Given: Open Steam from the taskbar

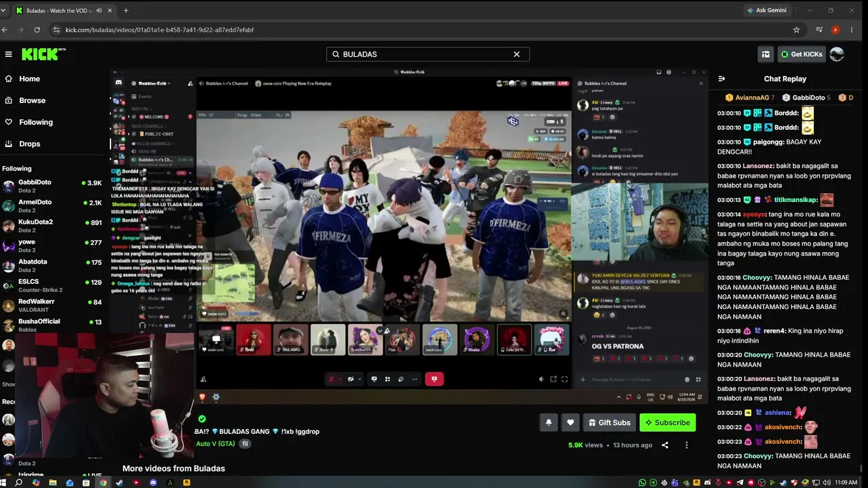Looking at the screenshot, I should (x=119, y=483).
